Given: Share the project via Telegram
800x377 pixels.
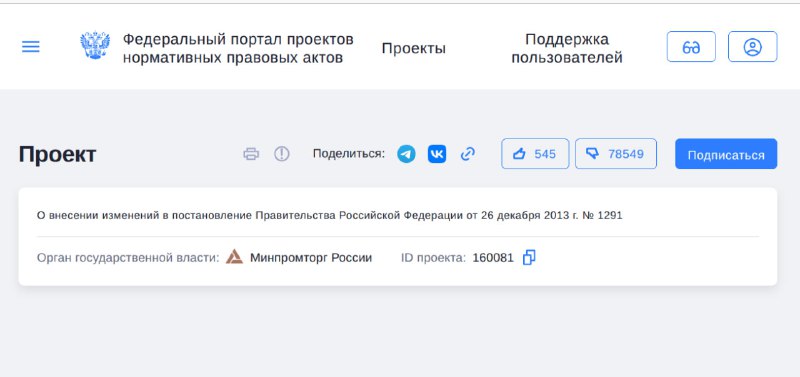Looking at the screenshot, I should pos(406,154).
